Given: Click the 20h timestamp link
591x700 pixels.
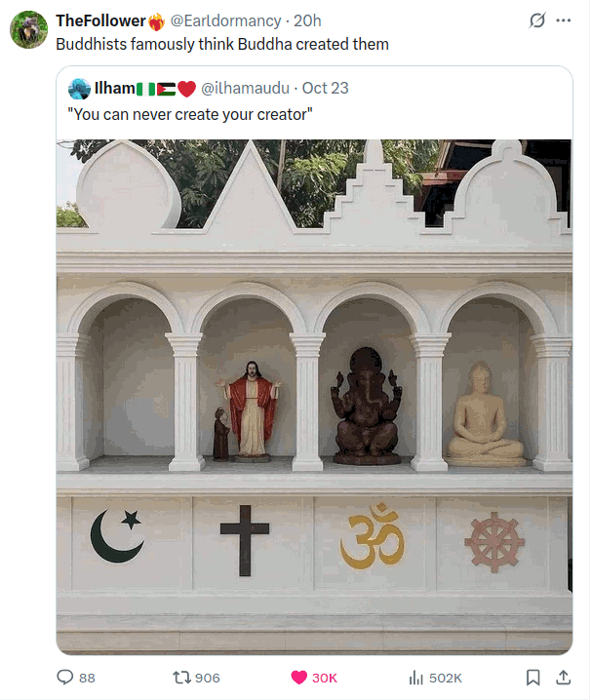Looking at the screenshot, I should (307, 20).
